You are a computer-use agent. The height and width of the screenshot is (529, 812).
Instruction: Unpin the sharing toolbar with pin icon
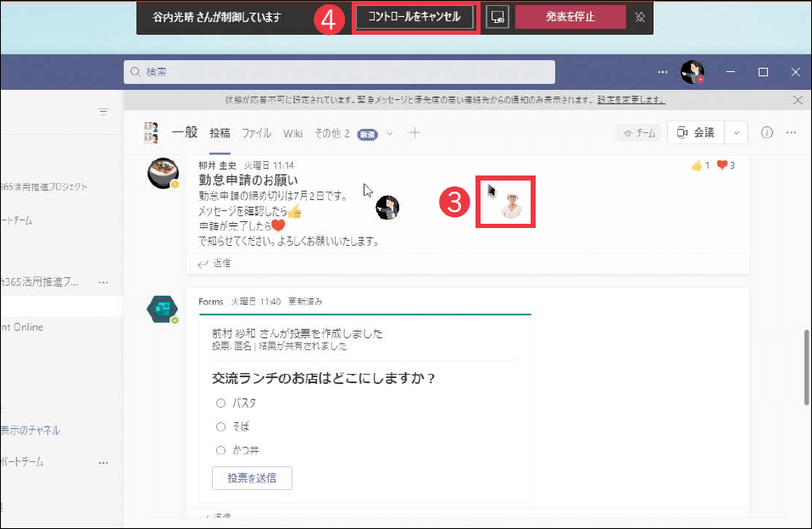click(x=640, y=17)
